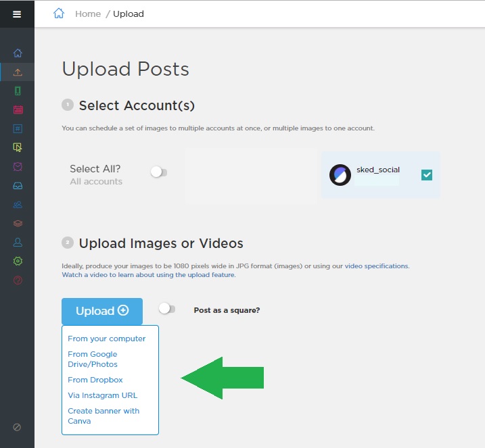The image size is (485, 448).
Task: Select the orange Upload icon in the sidebar
Action: [x=18, y=72]
